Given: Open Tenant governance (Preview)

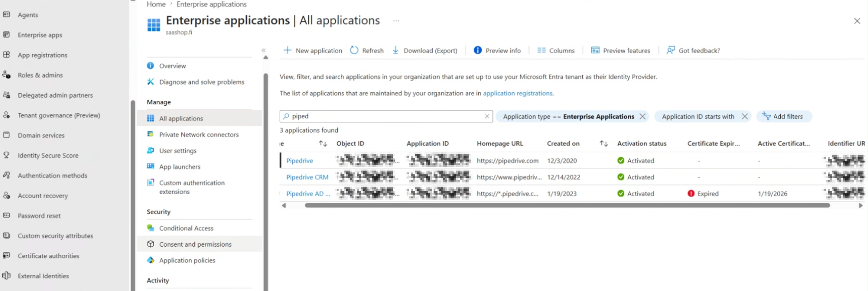Looking at the screenshot, I should 59,115.
